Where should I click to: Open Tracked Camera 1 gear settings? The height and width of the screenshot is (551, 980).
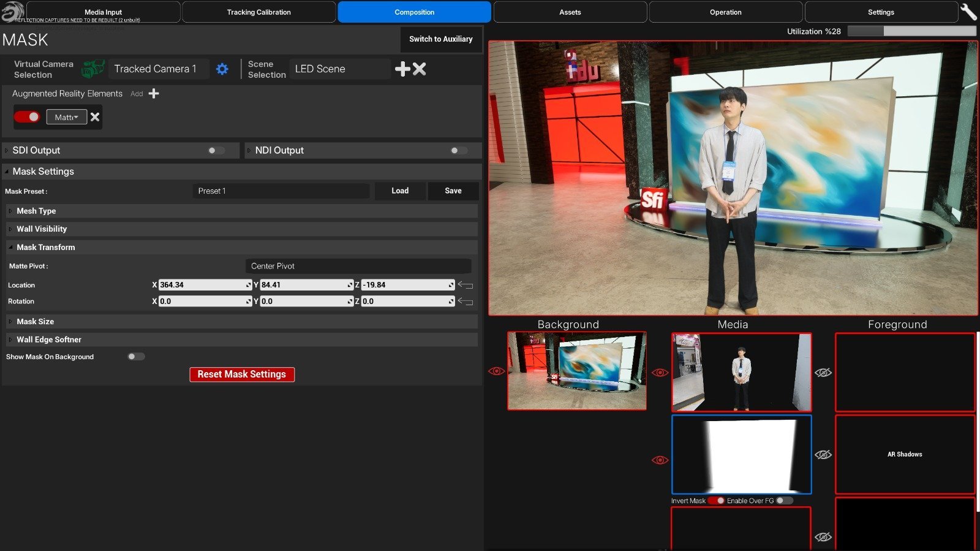pyautogui.click(x=222, y=69)
